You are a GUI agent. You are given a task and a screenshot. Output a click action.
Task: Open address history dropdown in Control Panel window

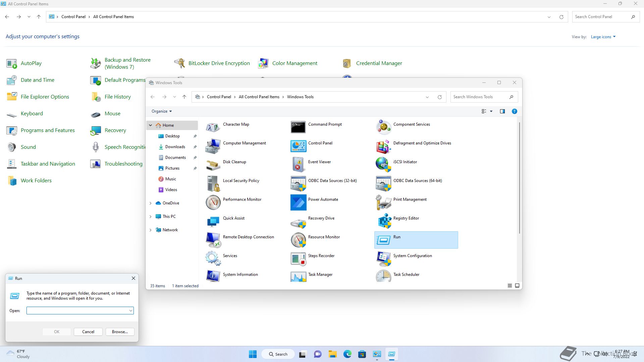(549, 17)
